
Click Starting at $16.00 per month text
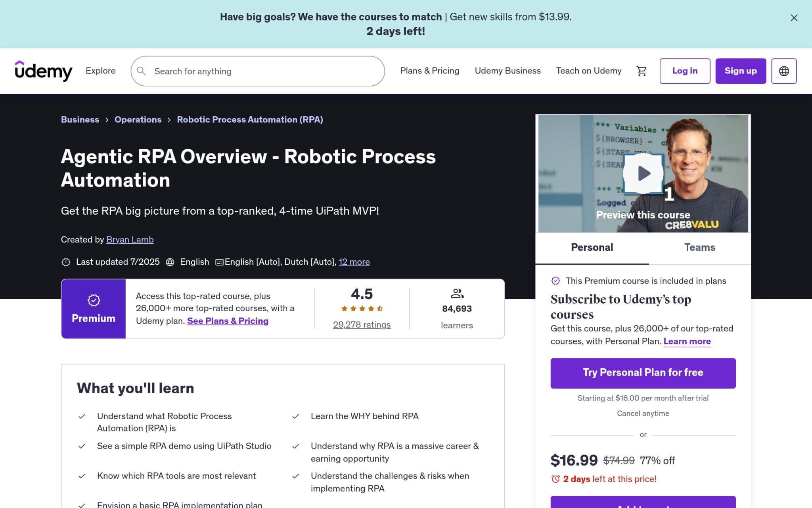(643, 398)
